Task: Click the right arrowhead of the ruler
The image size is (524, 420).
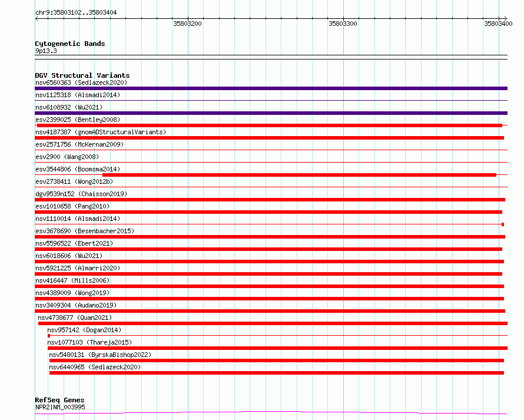Action: click(506, 19)
